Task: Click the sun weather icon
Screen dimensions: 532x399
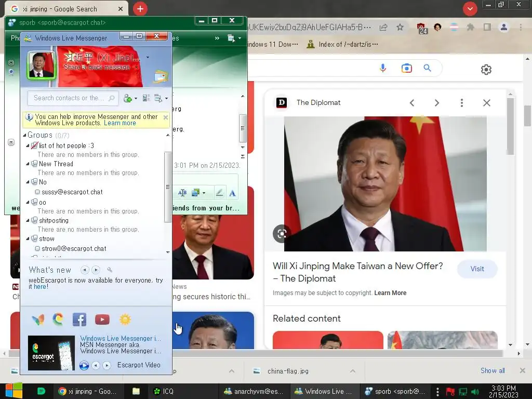Action: (x=125, y=320)
